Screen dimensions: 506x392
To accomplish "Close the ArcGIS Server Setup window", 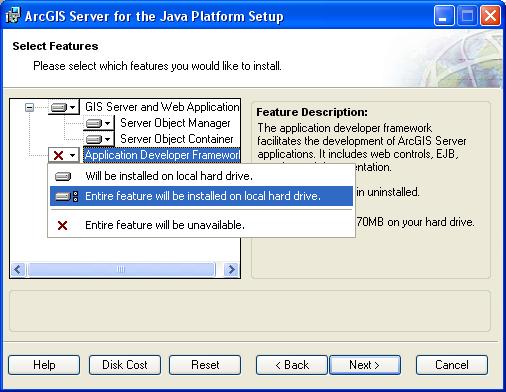I will tap(490, 16).
